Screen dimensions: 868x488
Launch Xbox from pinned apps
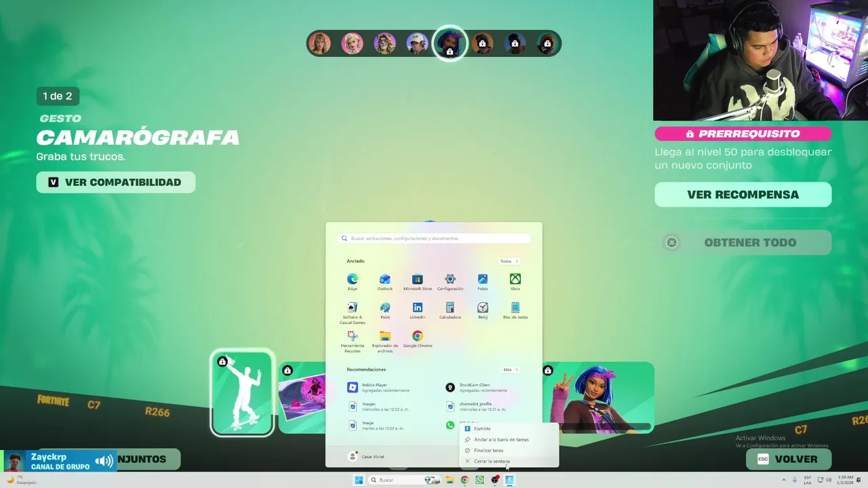click(x=515, y=282)
